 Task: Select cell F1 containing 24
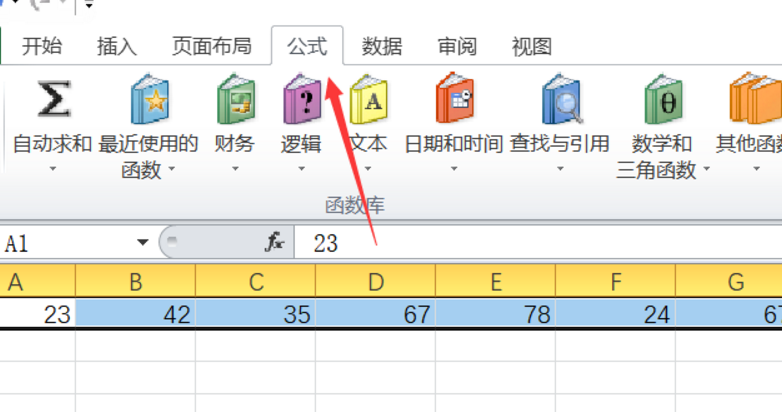tap(616, 314)
